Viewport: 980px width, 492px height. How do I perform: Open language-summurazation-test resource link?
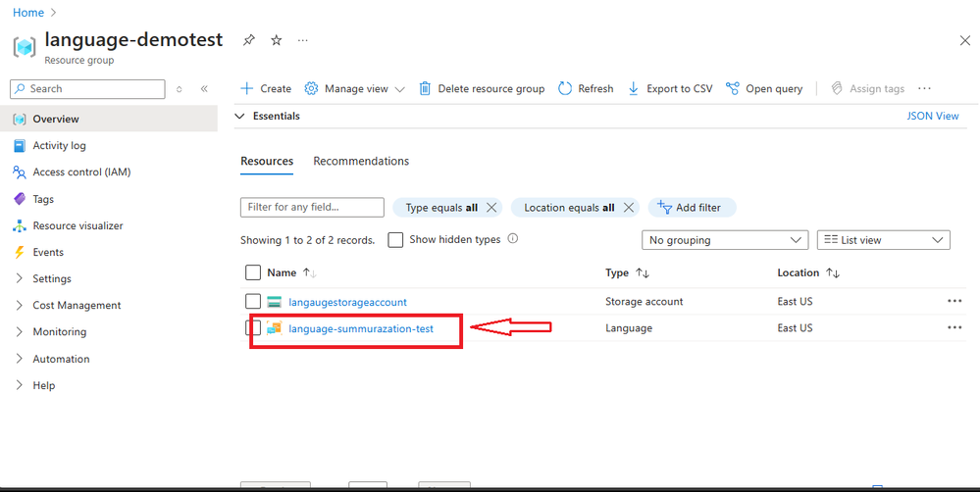[x=361, y=328]
